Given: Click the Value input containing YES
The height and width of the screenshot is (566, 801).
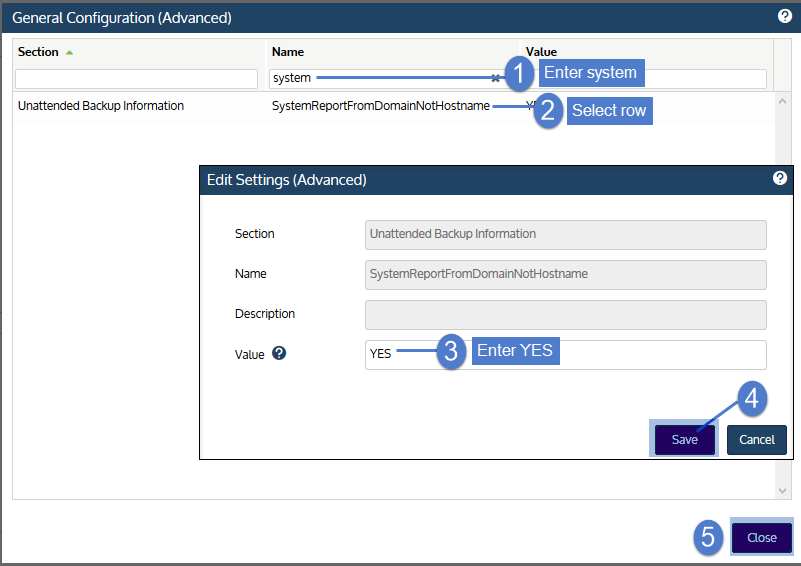Looking at the screenshot, I should [566, 355].
